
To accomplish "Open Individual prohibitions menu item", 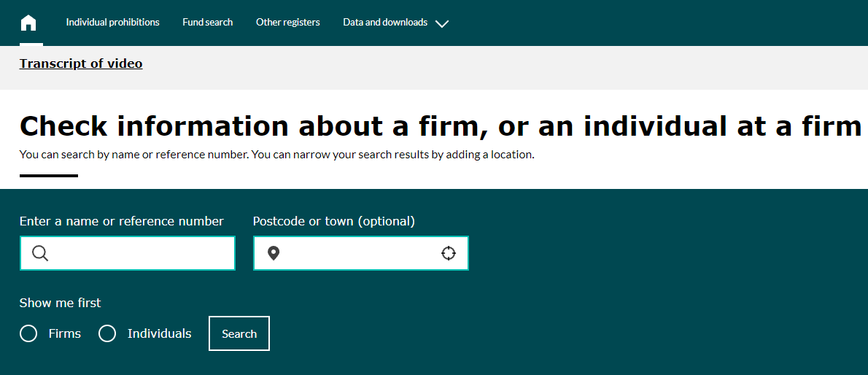I will (x=113, y=22).
